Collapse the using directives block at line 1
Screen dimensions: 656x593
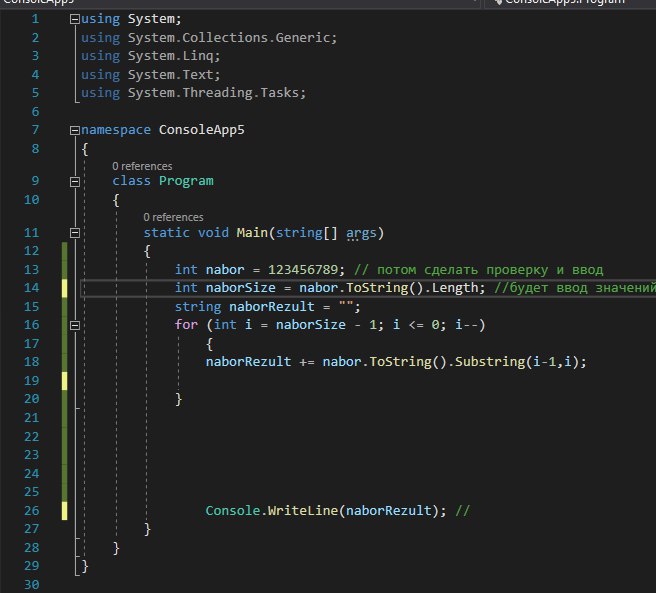[74, 20]
